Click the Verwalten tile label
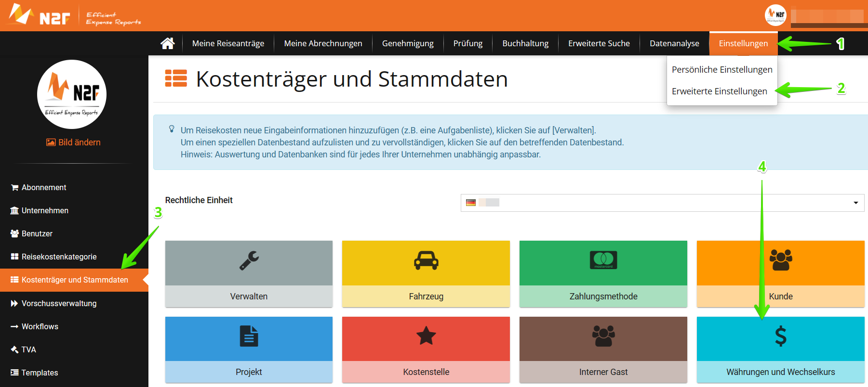The image size is (868, 387). pos(249,297)
